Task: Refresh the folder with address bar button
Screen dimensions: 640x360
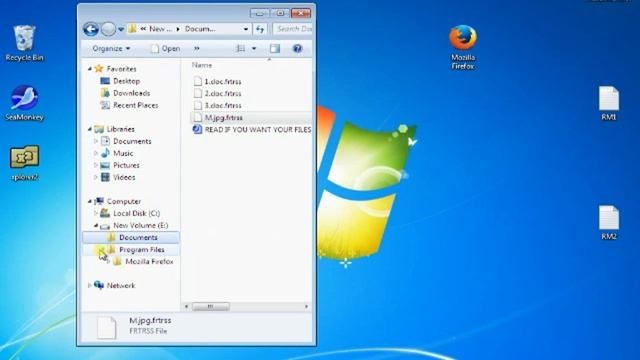Action: [260, 29]
